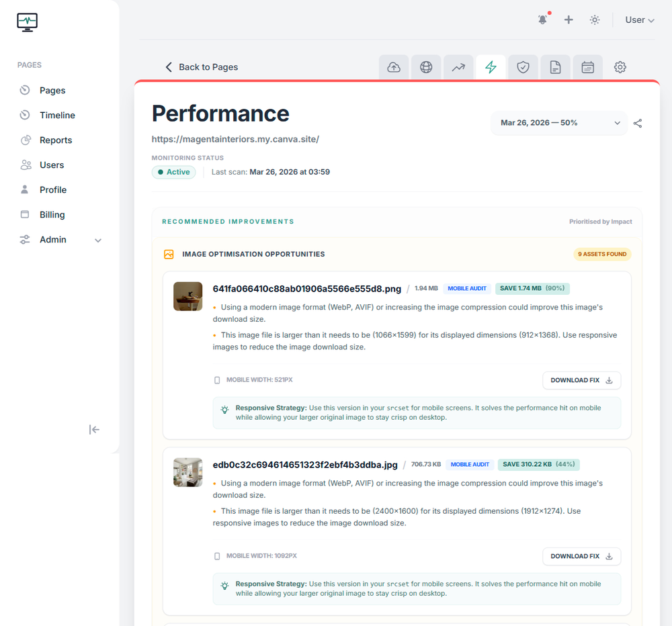Open the cloud upload tab icon
Viewport: 672px width, 626px height.
(x=394, y=66)
